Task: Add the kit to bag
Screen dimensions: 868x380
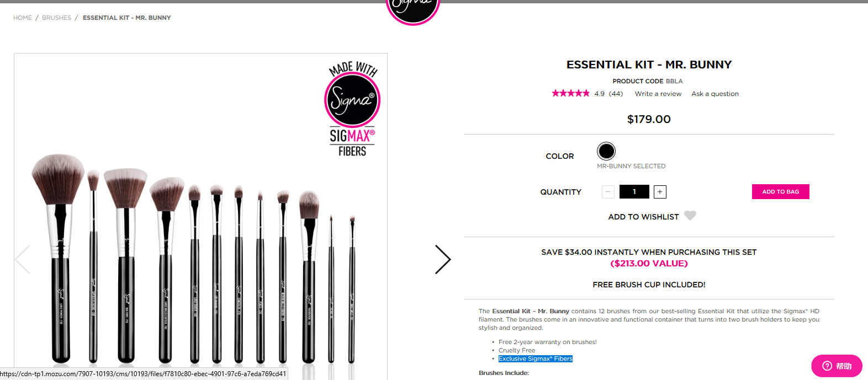Action: click(x=781, y=192)
